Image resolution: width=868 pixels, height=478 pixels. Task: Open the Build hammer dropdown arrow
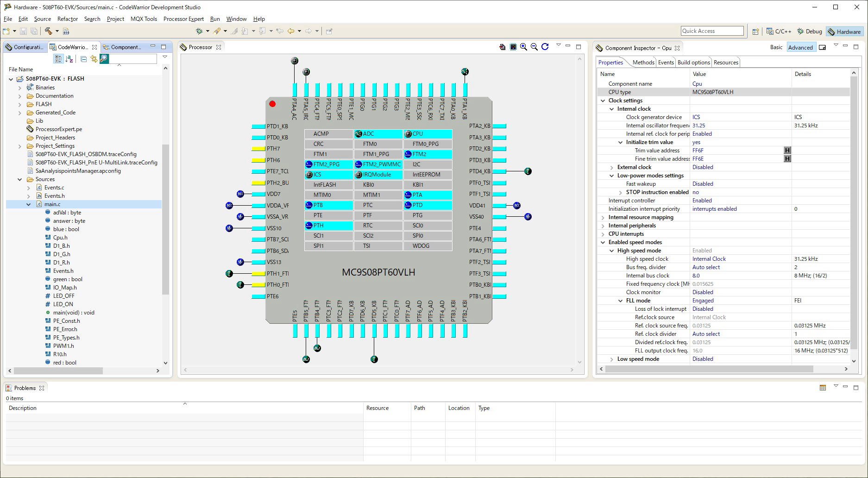(57, 31)
